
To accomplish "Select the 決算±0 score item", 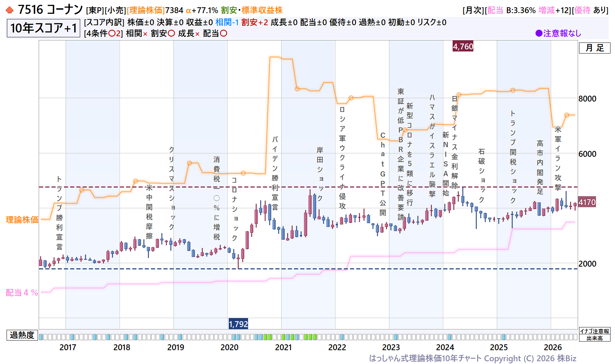I will tap(170, 22).
